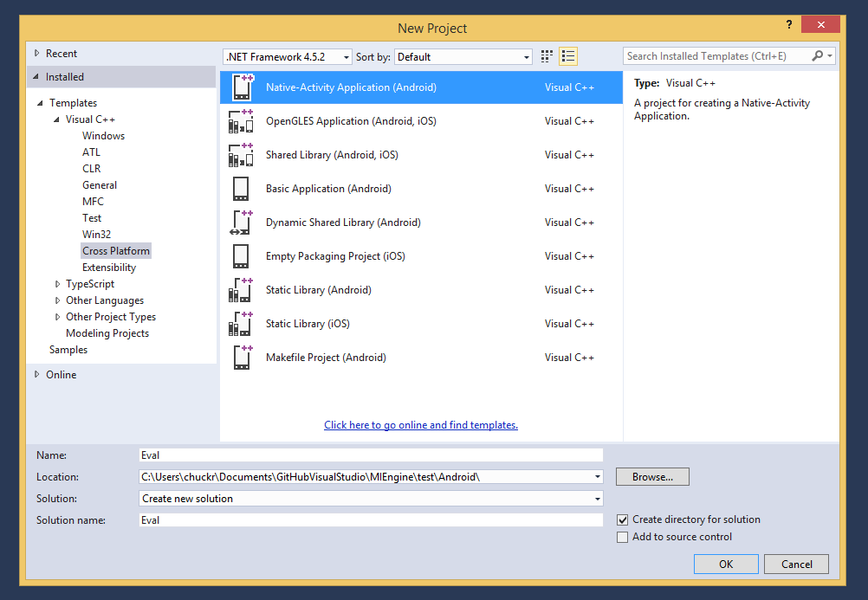Select the Native-Activity Application template icon

(241, 87)
